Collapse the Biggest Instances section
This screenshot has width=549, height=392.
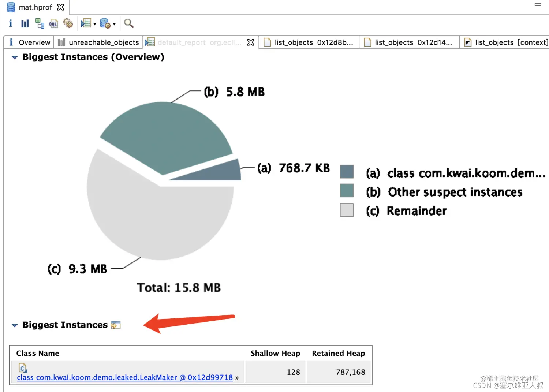pos(15,325)
